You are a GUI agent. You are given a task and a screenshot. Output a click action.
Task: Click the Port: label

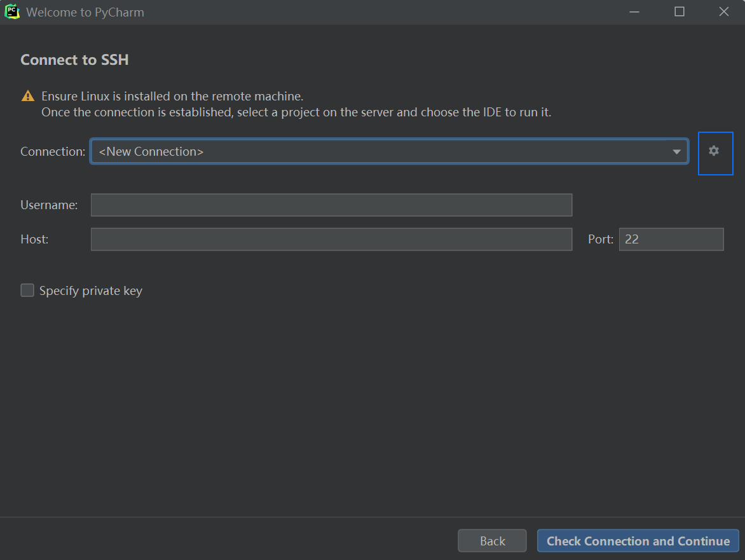pos(601,240)
